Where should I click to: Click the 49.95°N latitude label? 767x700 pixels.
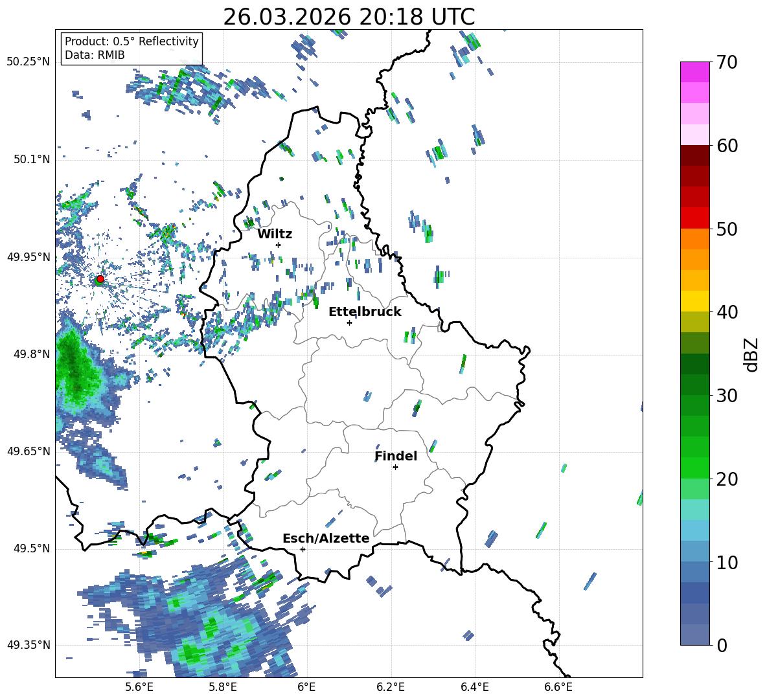point(29,257)
